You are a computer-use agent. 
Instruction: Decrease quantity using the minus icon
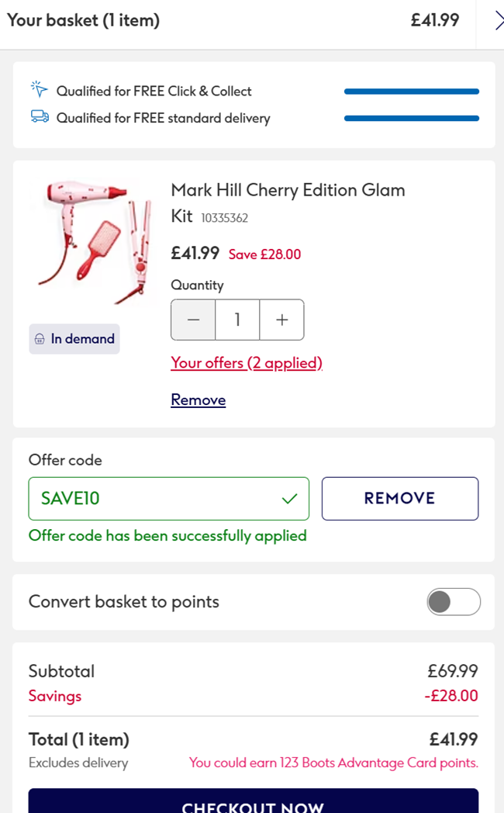(x=192, y=319)
